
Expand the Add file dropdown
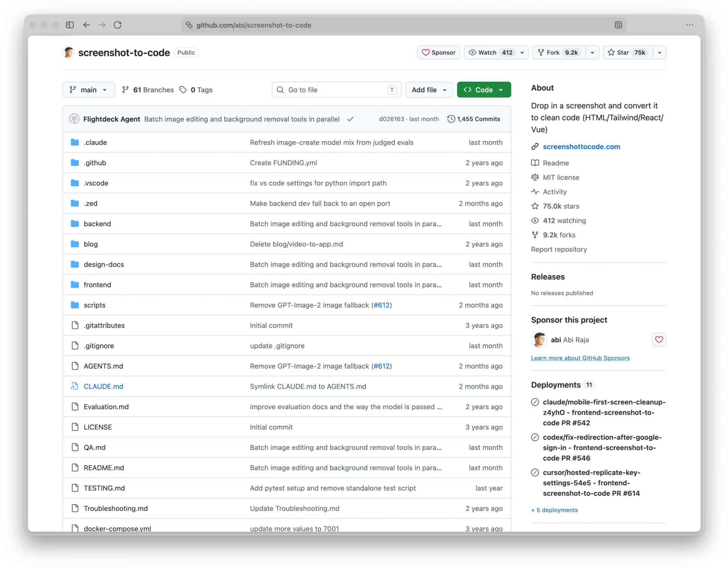(x=429, y=90)
